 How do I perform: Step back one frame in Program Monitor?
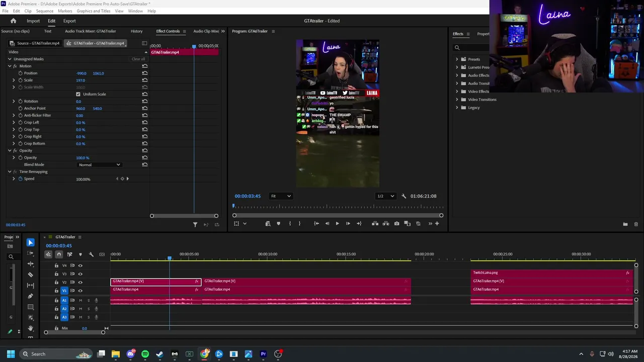click(x=327, y=224)
